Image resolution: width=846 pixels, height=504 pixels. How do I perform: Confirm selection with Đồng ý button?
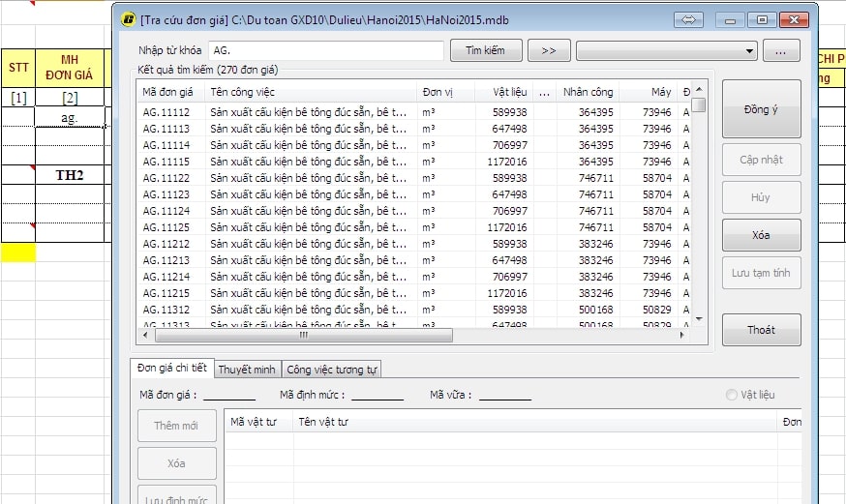coord(761,109)
